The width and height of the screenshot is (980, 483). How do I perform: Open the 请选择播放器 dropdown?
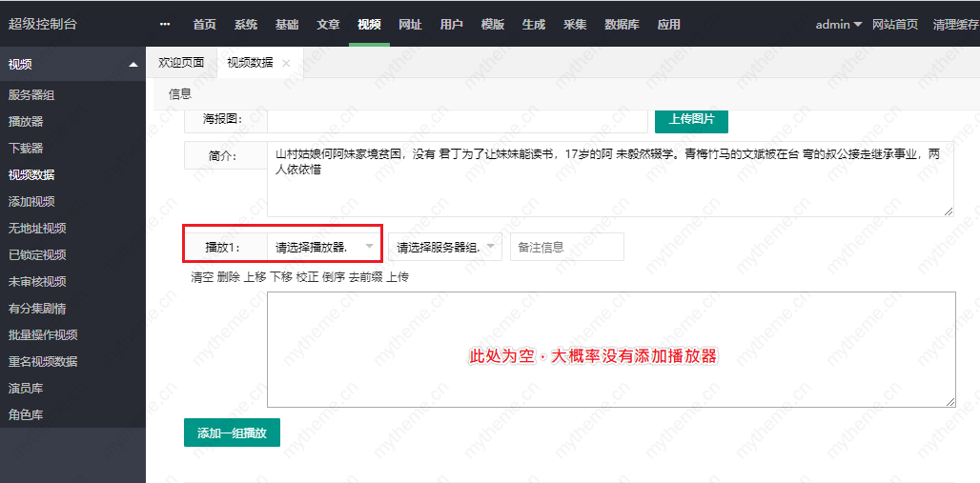322,247
